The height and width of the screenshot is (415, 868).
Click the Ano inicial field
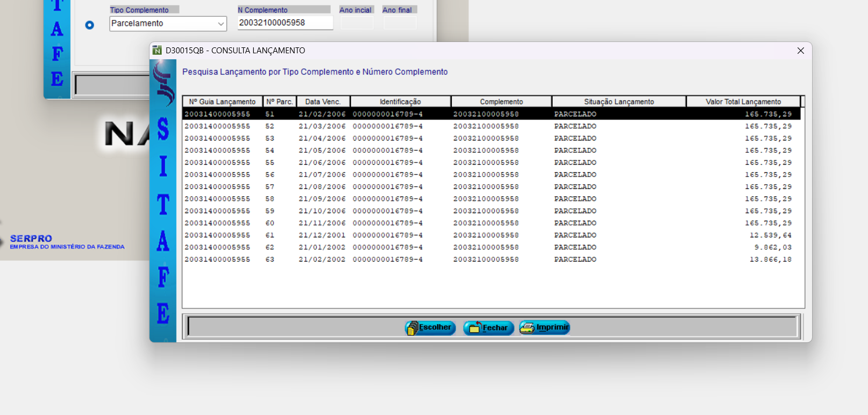(x=357, y=23)
